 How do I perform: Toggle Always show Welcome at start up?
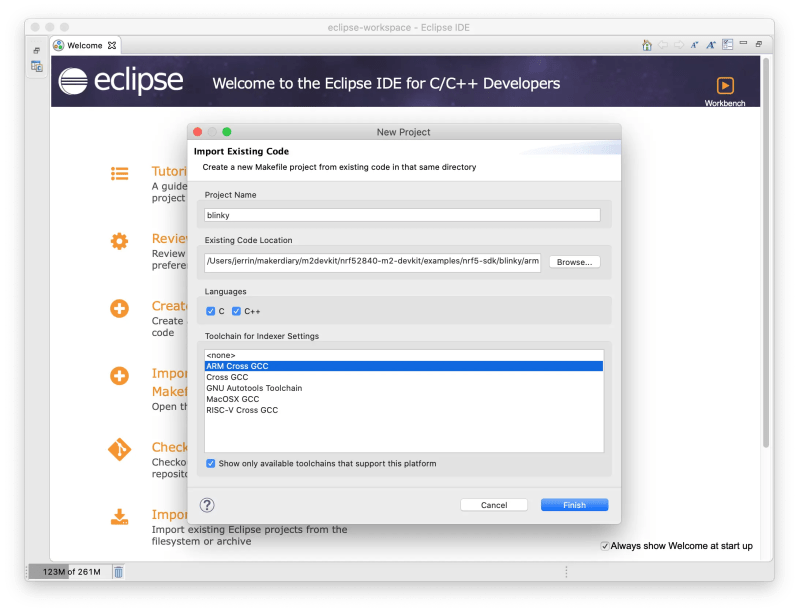605,546
